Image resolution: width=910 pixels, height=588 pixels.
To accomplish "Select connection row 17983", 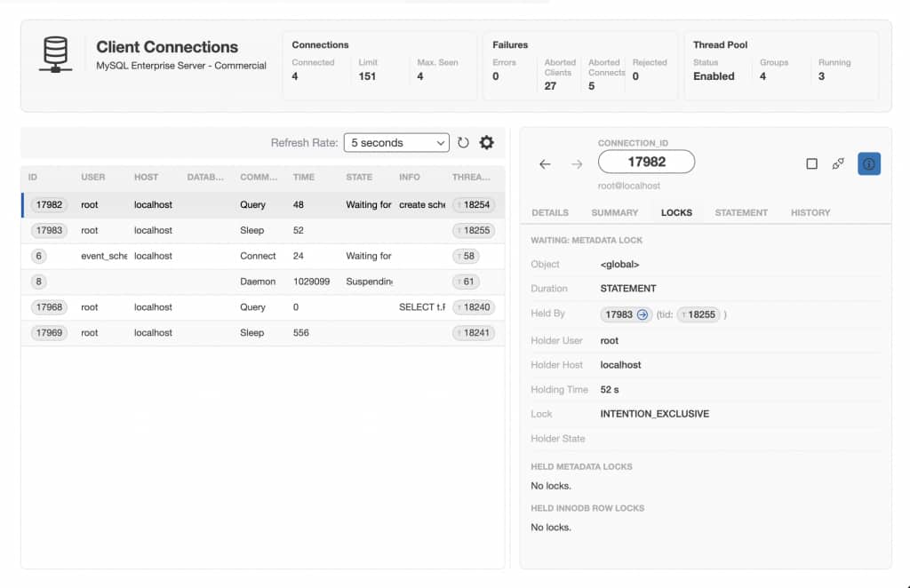I will click(263, 231).
